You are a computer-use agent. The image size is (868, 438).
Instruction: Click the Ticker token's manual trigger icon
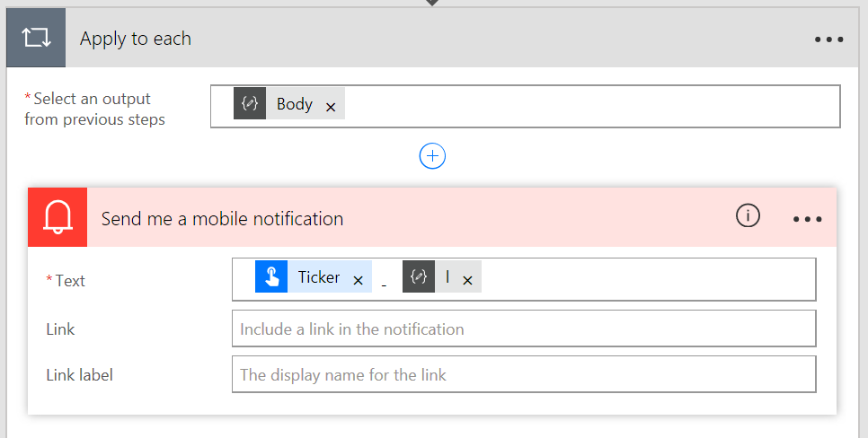270,276
